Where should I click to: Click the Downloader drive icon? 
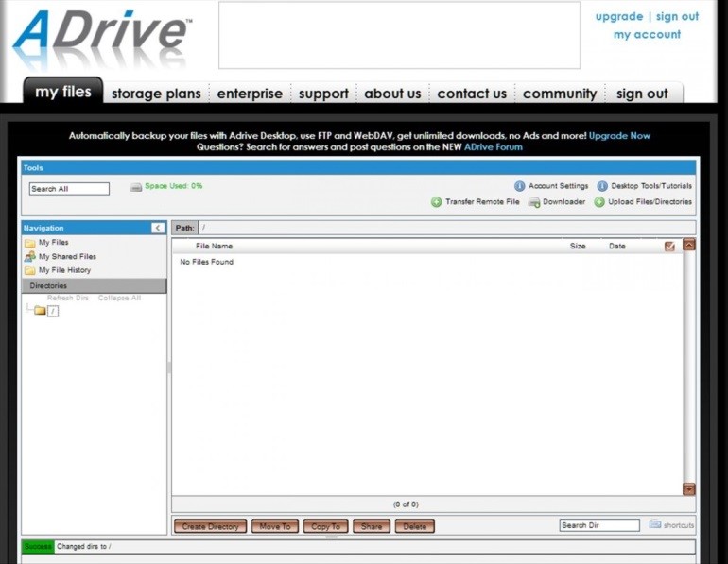click(x=534, y=202)
